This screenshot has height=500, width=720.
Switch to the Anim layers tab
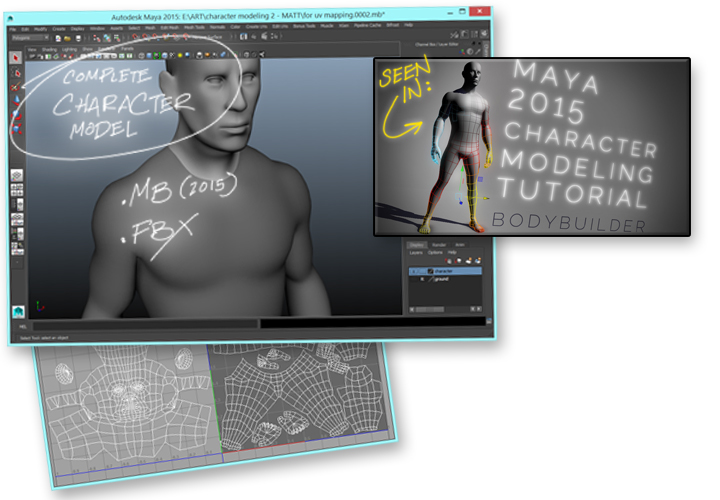click(x=460, y=245)
